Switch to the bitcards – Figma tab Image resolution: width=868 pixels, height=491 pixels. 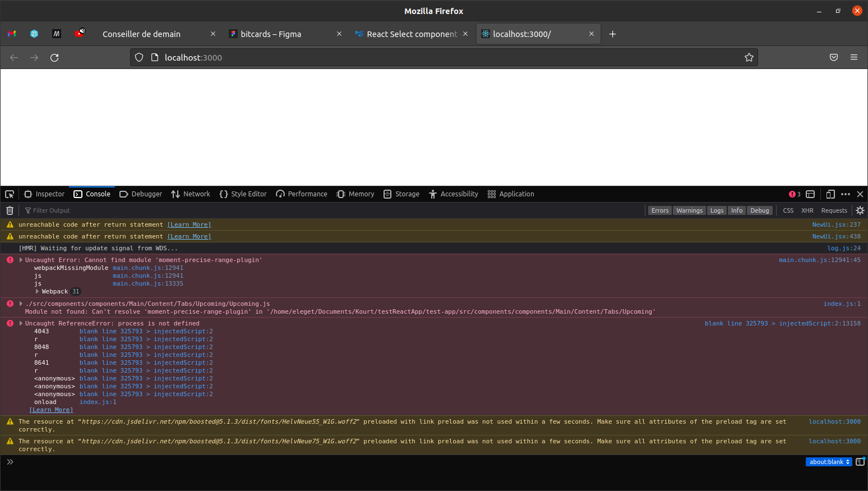pos(271,34)
